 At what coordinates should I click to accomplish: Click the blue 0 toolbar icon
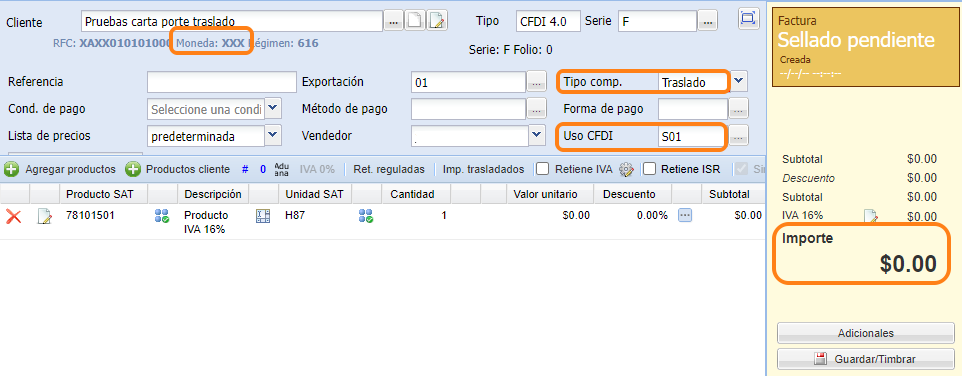[x=263, y=169]
